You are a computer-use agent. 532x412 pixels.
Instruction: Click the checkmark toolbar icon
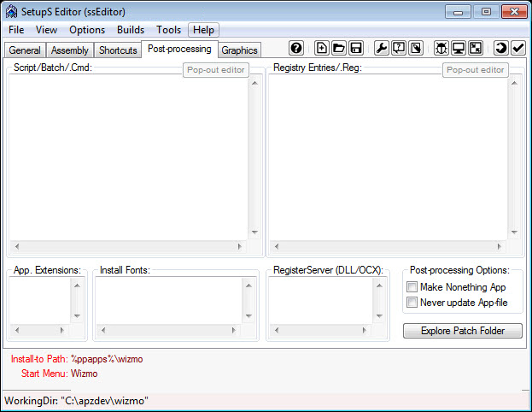tap(518, 48)
